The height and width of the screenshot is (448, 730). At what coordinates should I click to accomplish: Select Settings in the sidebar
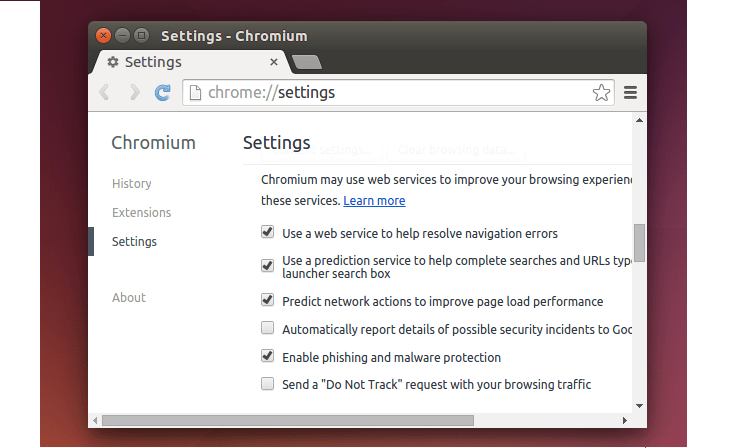134,241
